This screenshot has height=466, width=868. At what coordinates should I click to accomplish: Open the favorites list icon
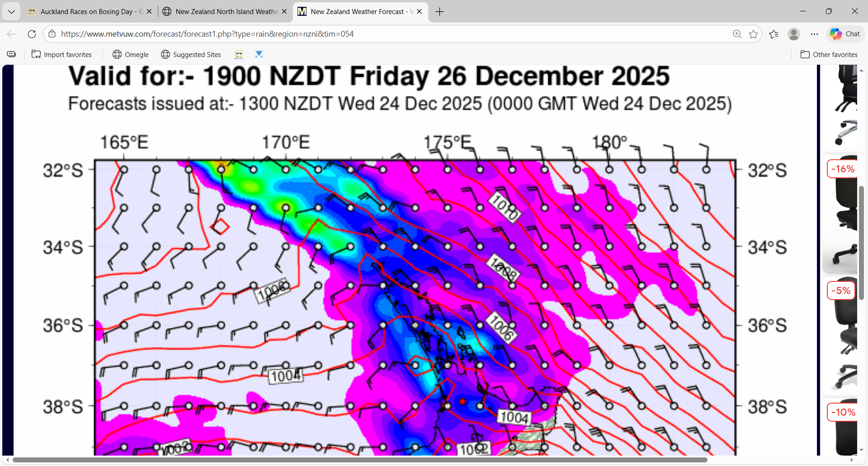[x=774, y=34]
